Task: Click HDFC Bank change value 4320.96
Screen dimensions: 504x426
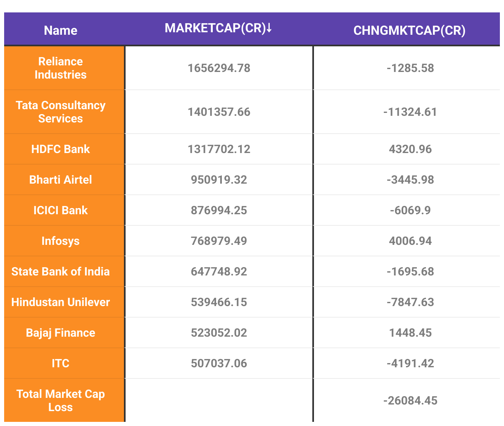Action: pyautogui.click(x=410, y=149)
